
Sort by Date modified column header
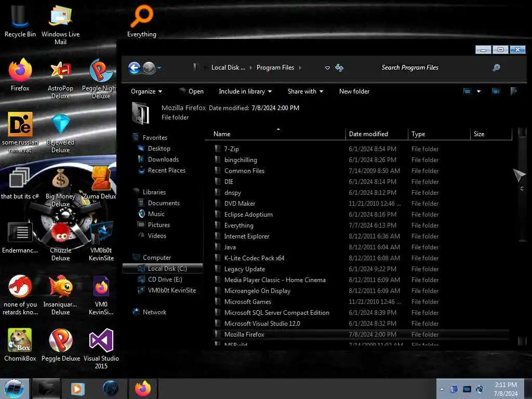tap(377, 134)
